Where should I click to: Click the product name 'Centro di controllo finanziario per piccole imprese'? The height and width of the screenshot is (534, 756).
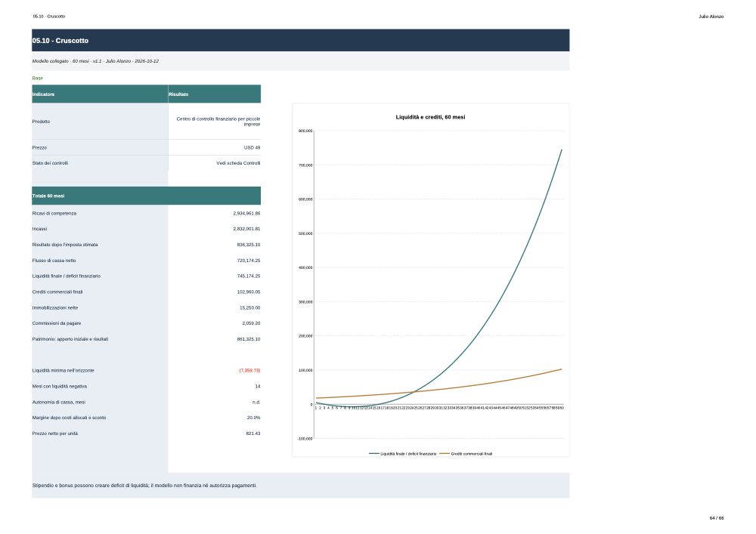218,122
